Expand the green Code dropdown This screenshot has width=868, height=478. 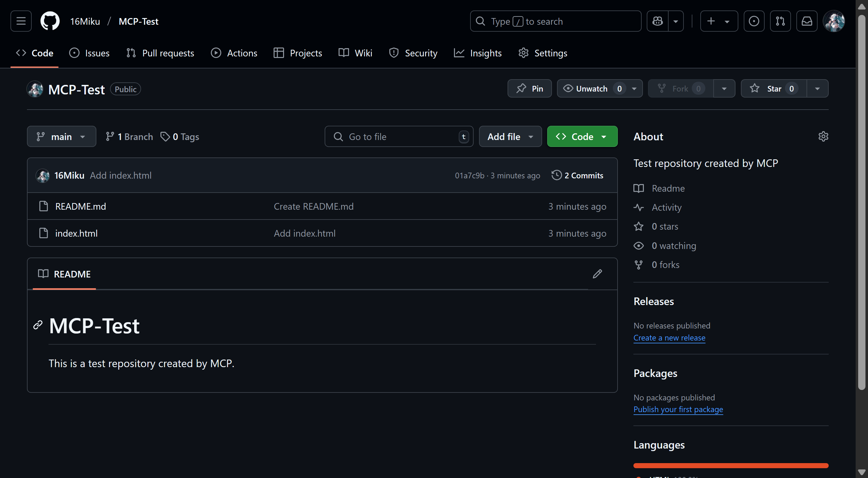[x=582, y=136]
